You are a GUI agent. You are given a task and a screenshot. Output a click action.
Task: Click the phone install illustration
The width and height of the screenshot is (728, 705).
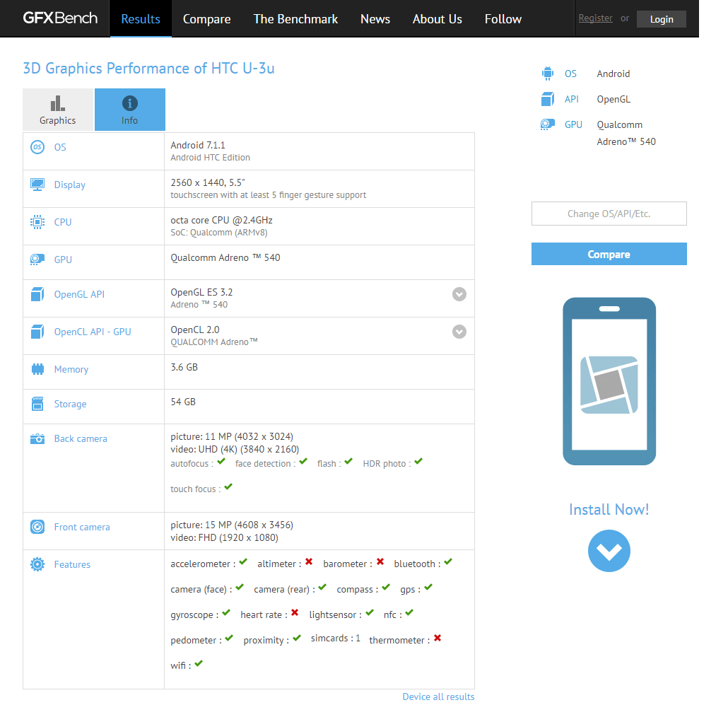click(609, 381)
